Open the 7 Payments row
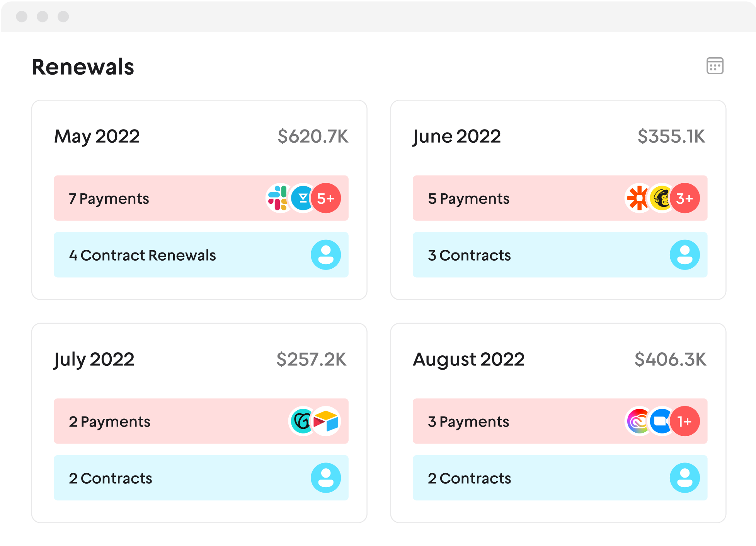 (155, 198)
